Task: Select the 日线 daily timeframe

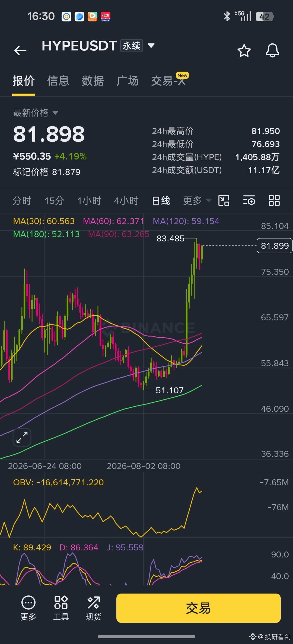Action: point(161,201)
